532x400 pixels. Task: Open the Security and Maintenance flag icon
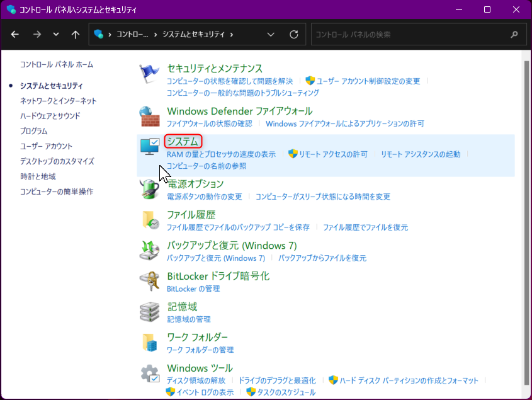(149, 73)
